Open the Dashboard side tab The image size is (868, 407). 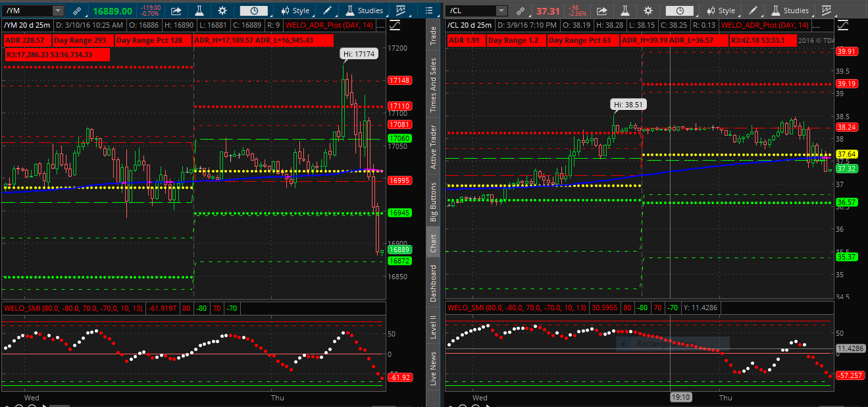point(433,284)
